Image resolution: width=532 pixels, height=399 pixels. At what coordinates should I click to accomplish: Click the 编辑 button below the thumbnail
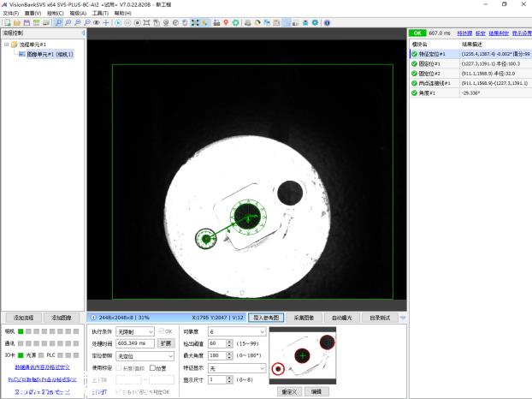(x=316, y=392)
